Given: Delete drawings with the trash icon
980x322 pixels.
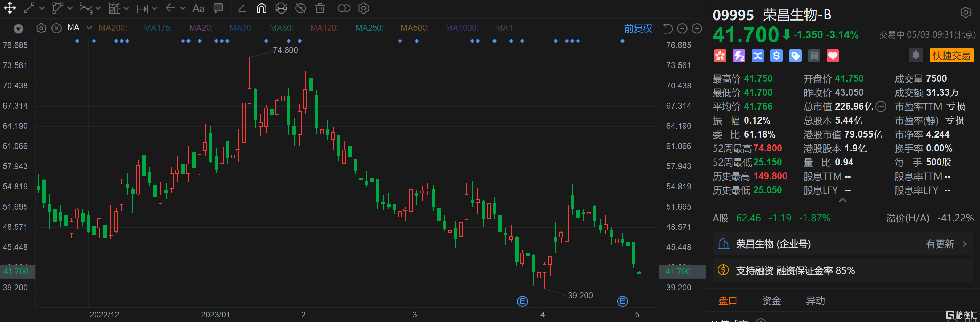Looking at the screenshot, I should tap(320, 8).
